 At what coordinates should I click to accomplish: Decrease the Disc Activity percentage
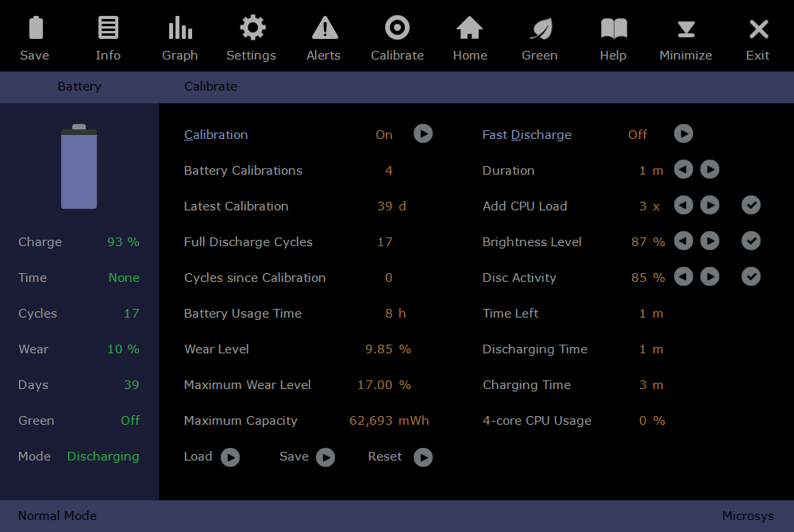pyautogui.click(x=683, y=276)
